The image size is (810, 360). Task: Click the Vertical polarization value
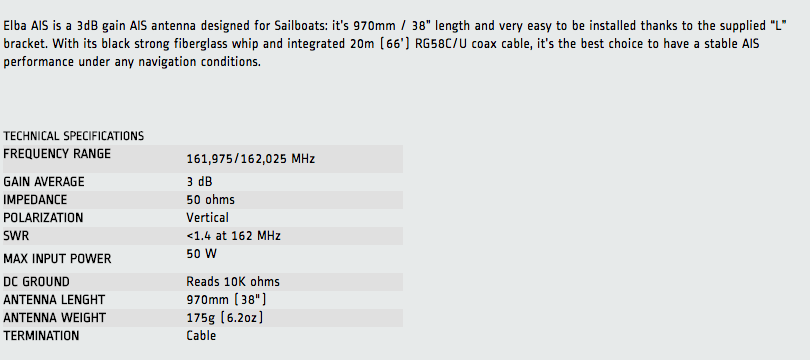tap(207, 218)
